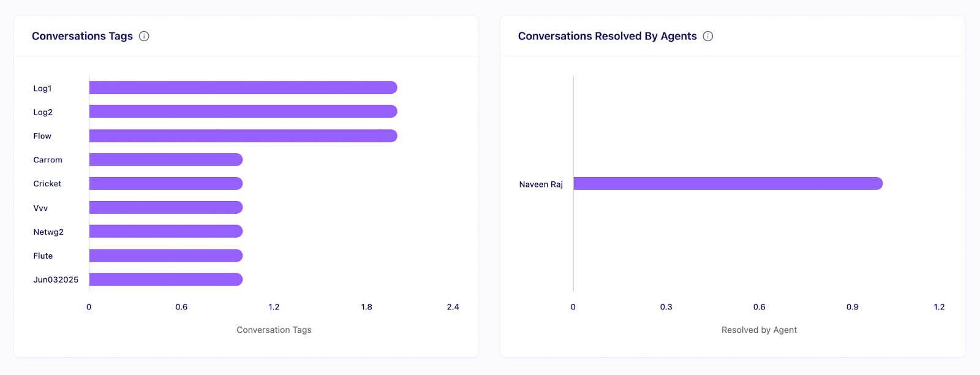Click the Carrom tag bar
The height and width of the screenshot is (375, 980).
(166, 160)
